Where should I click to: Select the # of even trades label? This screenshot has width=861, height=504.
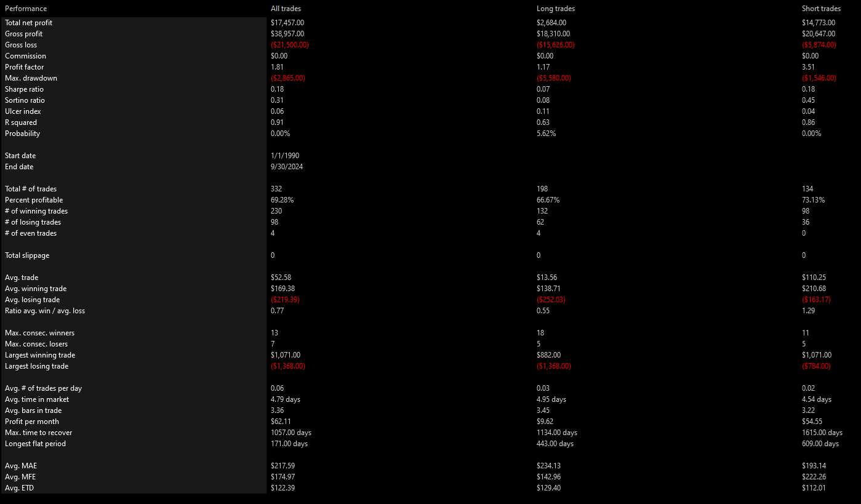coord(31,233)
